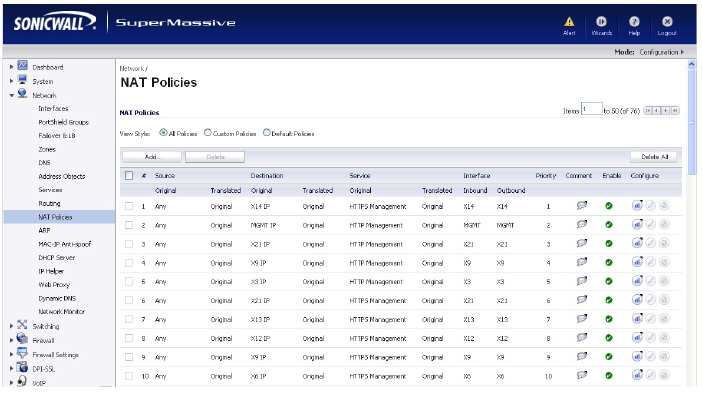Click enable green check for row 5
The width and height of the screenshot is (702, 397).
click(609, 282)
